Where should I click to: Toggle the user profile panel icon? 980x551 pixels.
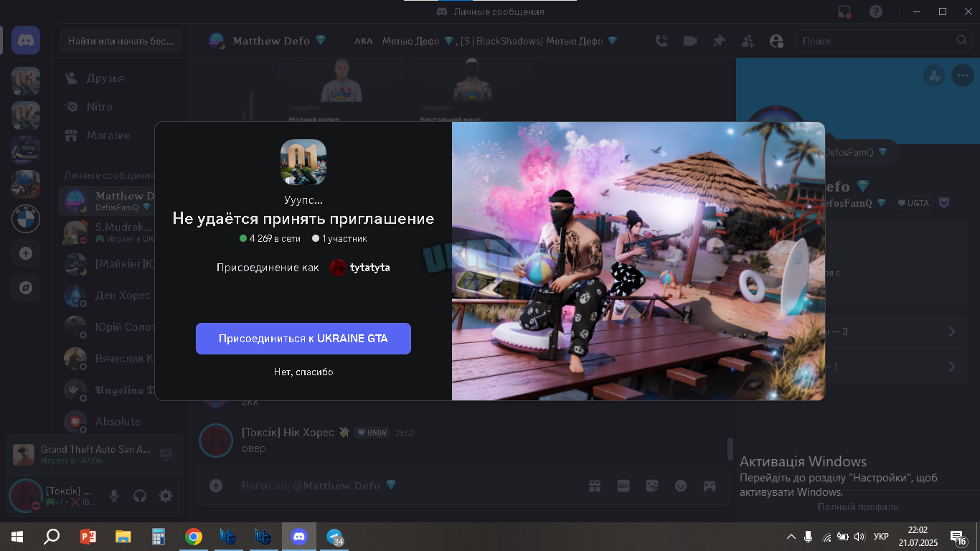point(776,41)
